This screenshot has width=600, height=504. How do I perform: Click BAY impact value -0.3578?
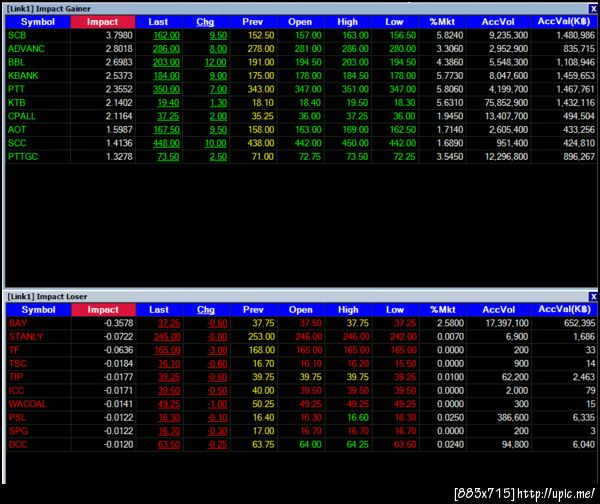click(x=119, y=323)
